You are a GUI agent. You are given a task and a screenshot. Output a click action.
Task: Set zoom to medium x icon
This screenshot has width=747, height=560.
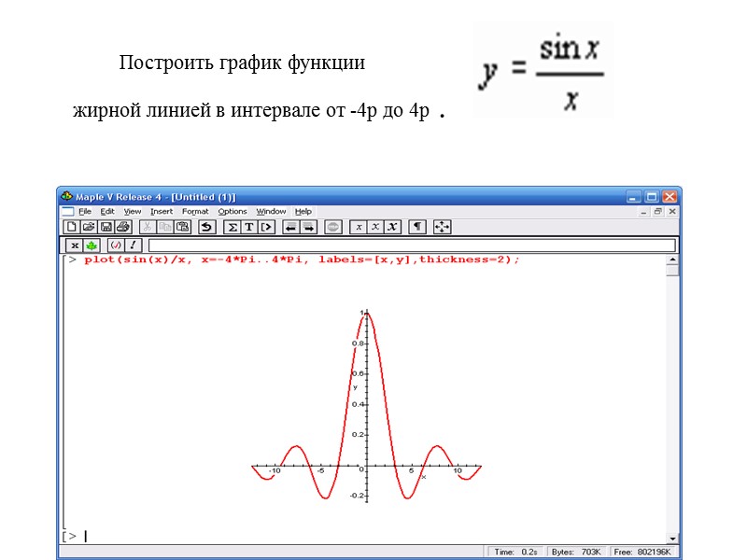click(x=375, y=227)
